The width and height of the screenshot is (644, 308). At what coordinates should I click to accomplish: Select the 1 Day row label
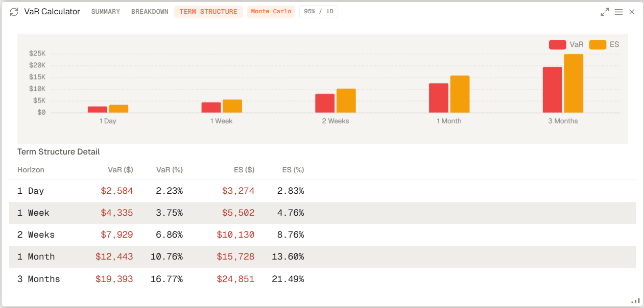click(31, 191)
